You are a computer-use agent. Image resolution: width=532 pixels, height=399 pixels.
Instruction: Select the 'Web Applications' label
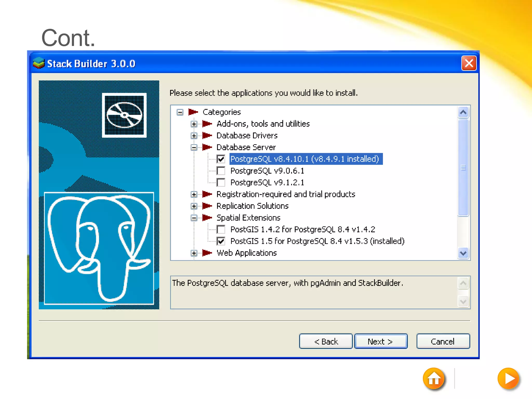coord(247,253)
